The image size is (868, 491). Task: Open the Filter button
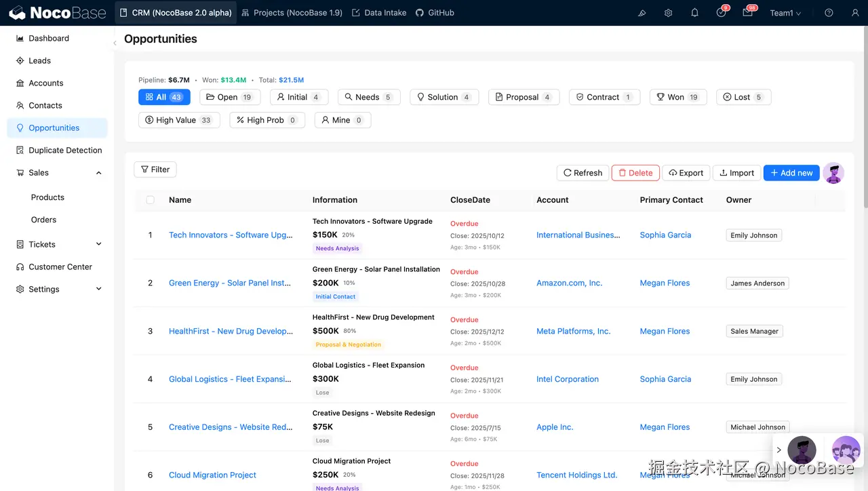(x=155, y=170)
